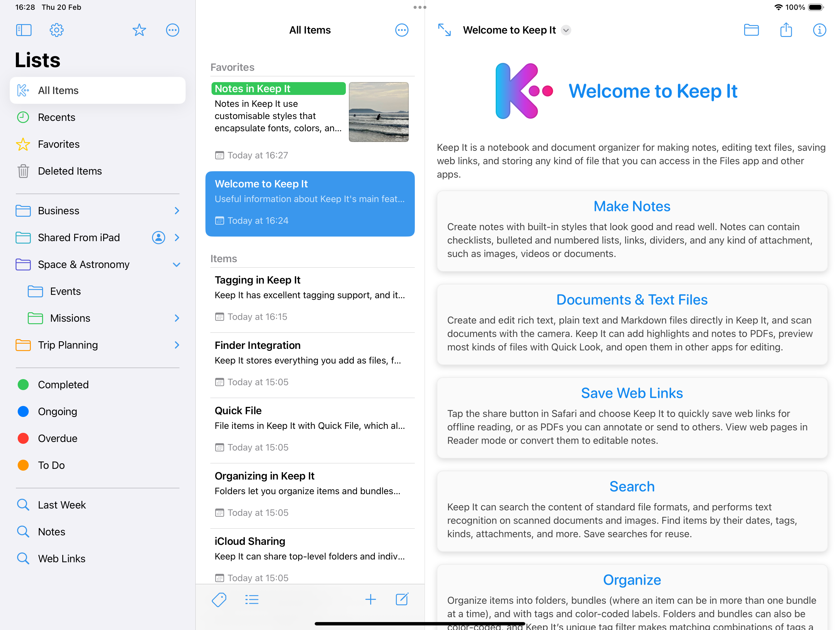Show the note info icon
840x630 pixels.
point(820,30)
